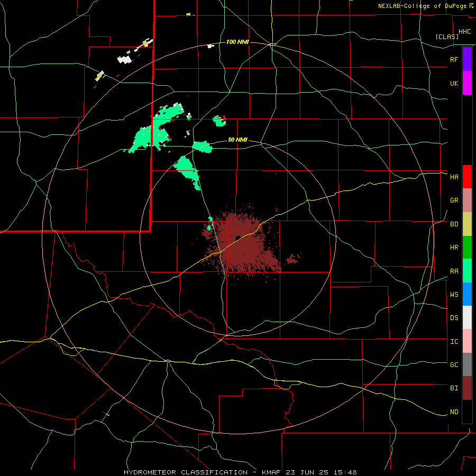The image size is (476, 476).
Task: Click the HYDROMETEOR CLASSIFICATION caption text
Action: [186, 472]
